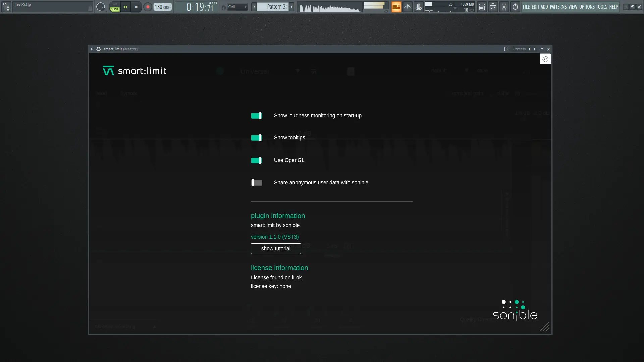
Task: Open the Cell snap dropdown
Action: click(x=237, y=7)
